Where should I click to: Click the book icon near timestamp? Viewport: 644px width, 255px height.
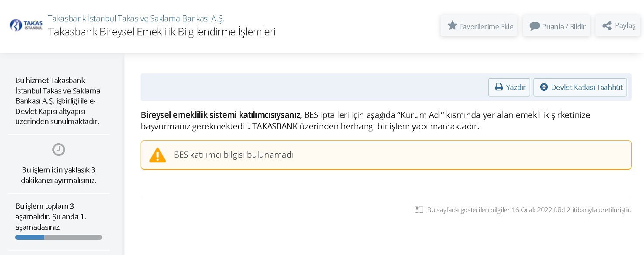coord(419,210)
